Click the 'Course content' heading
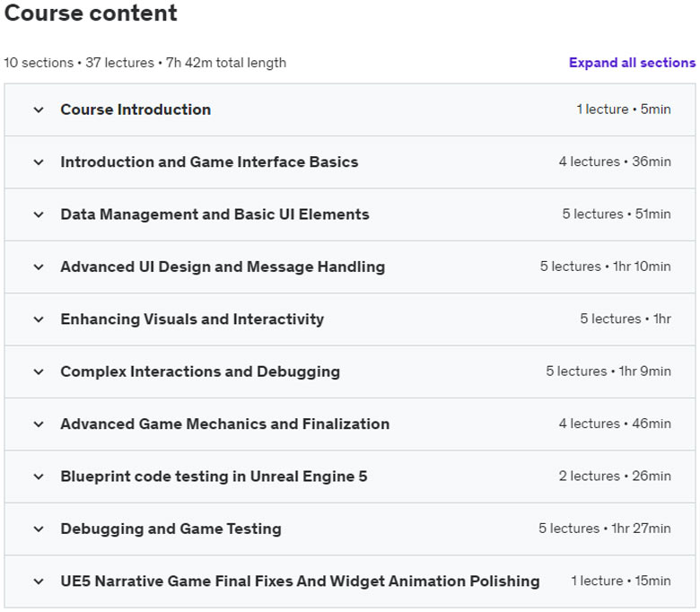 coord(91,13)
